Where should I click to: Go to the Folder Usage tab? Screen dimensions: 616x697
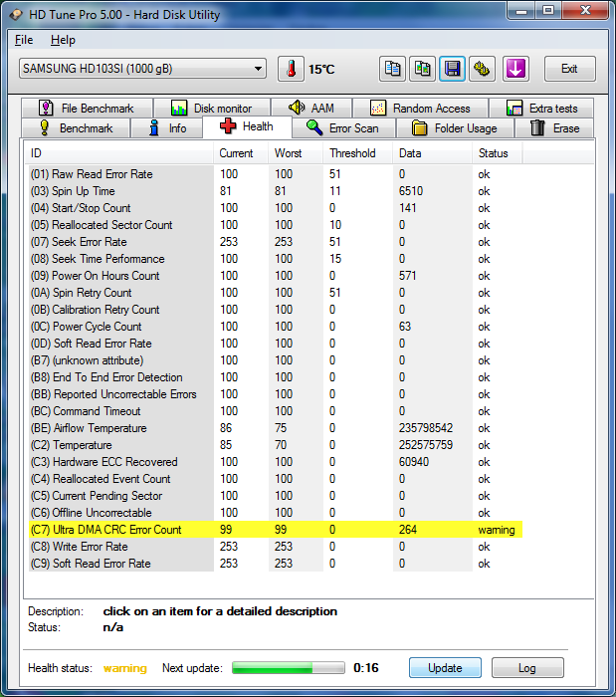[455, 128]
